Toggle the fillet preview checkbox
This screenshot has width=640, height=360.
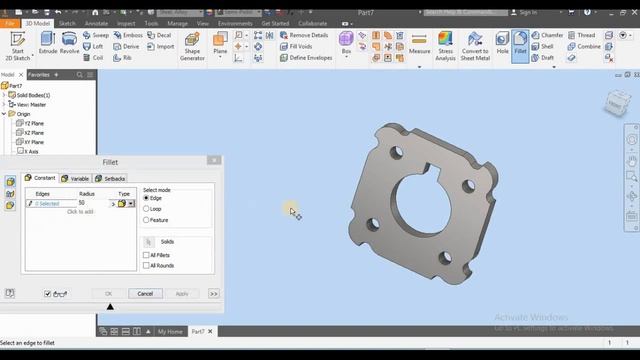47,294
